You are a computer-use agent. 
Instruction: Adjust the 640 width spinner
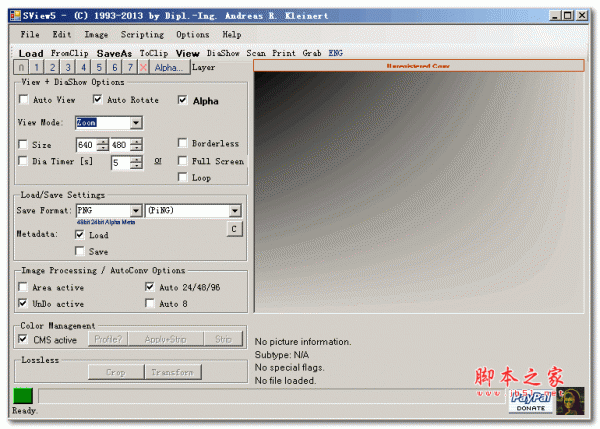pos(103,145)
